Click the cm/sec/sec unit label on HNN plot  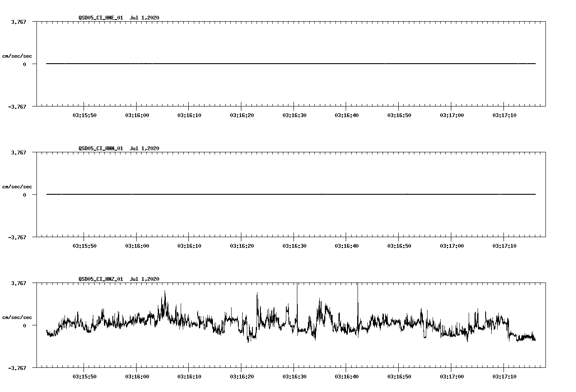pyautogui.click(x=17, y=187)
